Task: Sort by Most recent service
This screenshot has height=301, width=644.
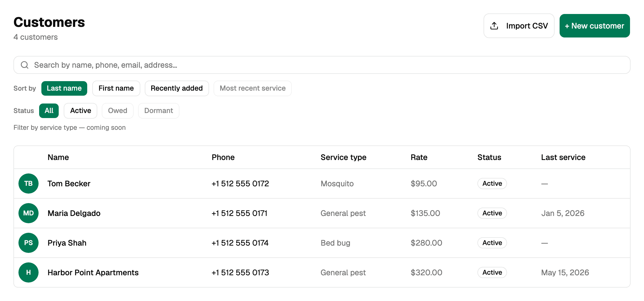Action: 253,88
